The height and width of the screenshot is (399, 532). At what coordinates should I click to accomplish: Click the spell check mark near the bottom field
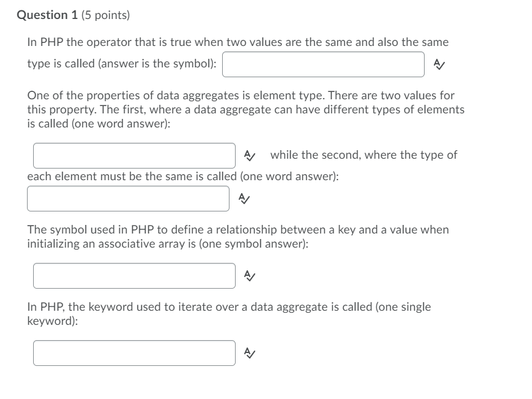pos(250,352)
